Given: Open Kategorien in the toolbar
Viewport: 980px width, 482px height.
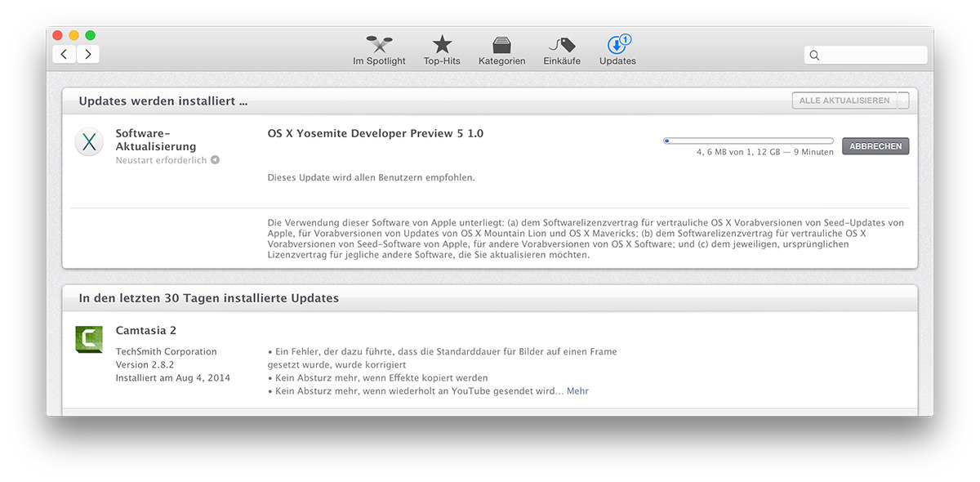Looking at the screenshot, I should coord(501,50).
